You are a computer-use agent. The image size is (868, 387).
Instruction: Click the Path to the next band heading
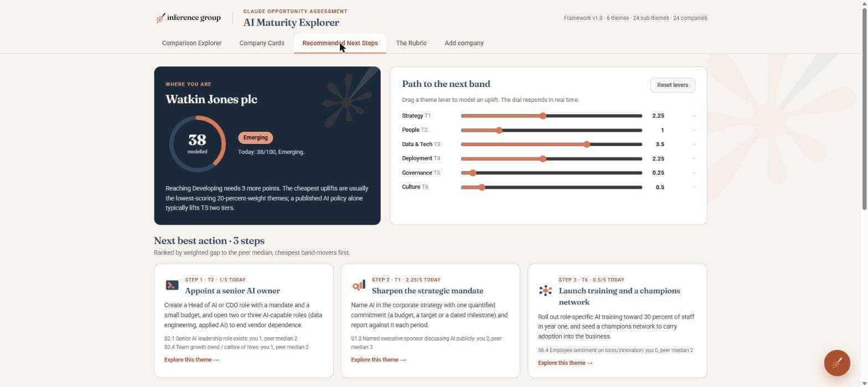tap(446, 84)
